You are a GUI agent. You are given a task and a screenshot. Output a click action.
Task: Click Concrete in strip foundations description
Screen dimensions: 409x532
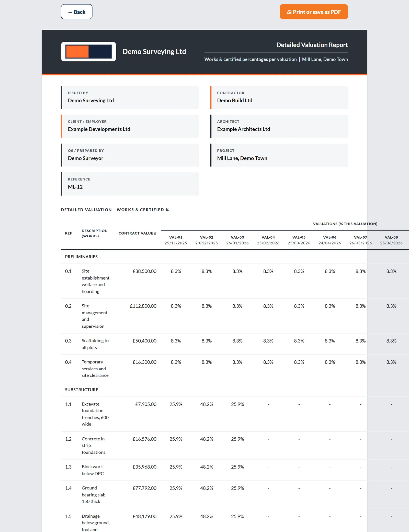[93, 446]
